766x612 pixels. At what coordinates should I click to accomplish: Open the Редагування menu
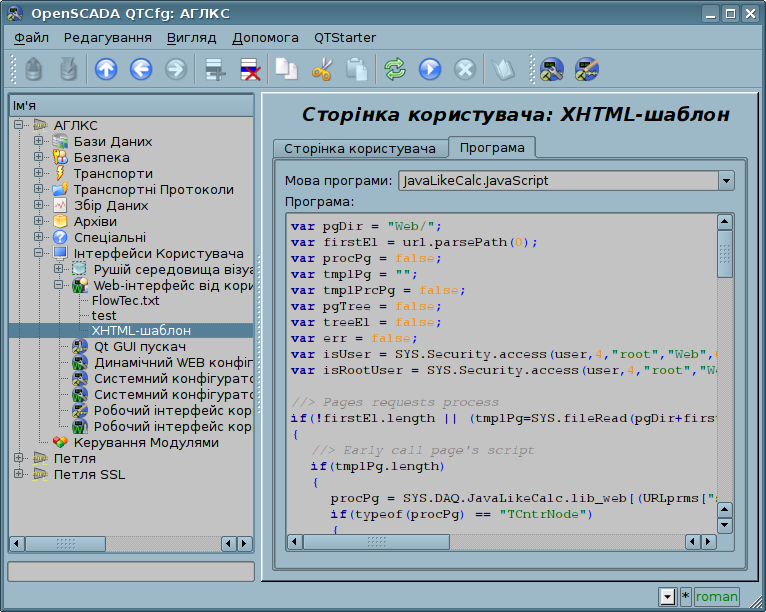tap(107, 38)
